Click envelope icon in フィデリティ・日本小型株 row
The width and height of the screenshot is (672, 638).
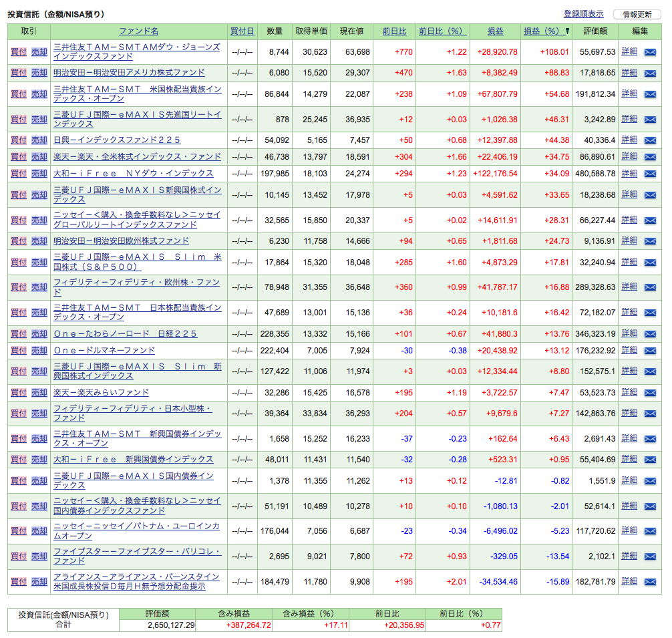650,414
